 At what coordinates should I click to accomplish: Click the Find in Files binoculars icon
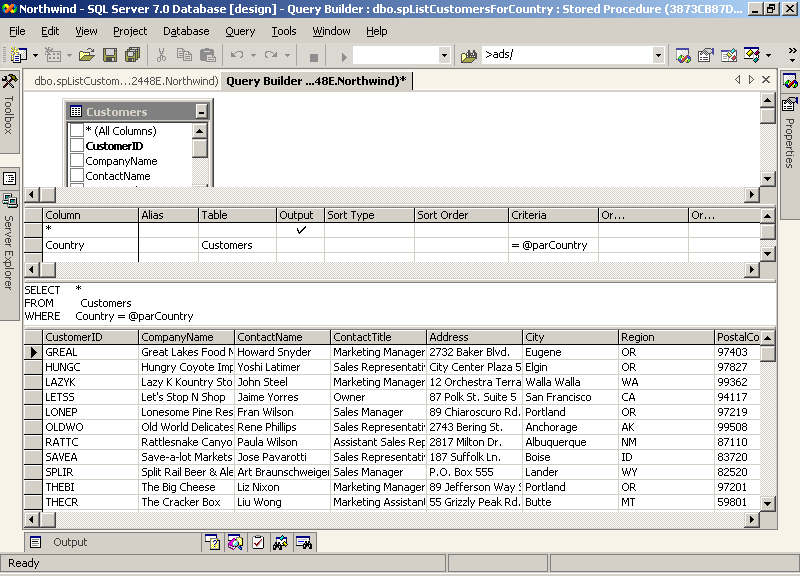tap(469, 55)
